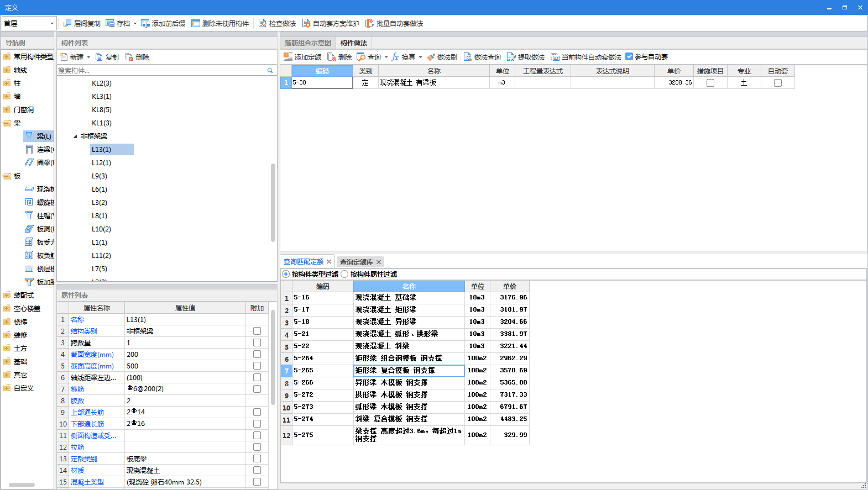Collapse the 板 folder in the navigation tree

7,176
